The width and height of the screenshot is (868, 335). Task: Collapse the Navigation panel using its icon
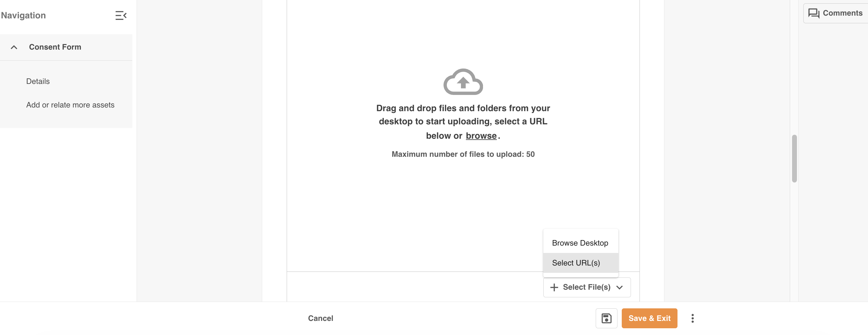tap(121, 16)
